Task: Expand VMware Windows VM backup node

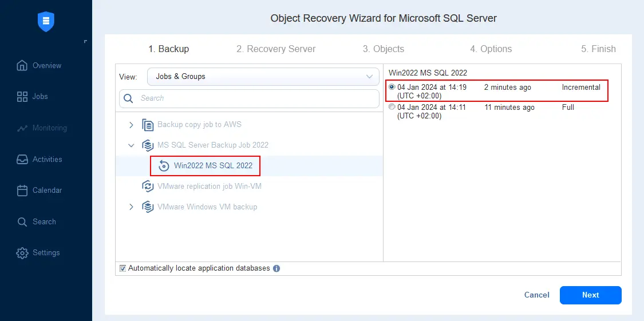Action: 132,207
